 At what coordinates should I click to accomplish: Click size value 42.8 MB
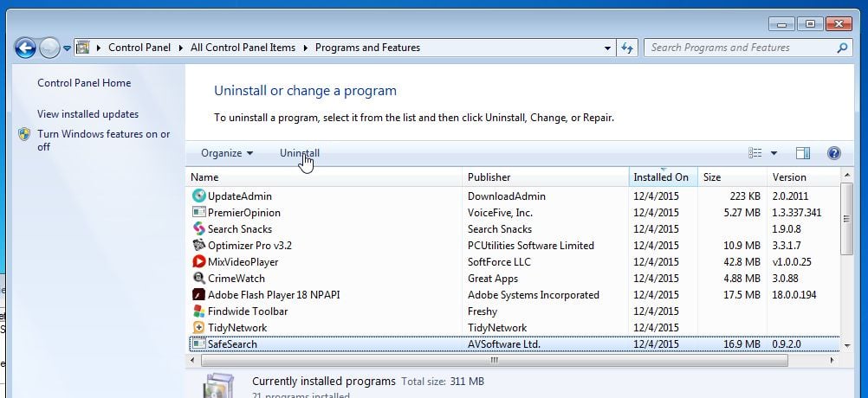[742, 262]
